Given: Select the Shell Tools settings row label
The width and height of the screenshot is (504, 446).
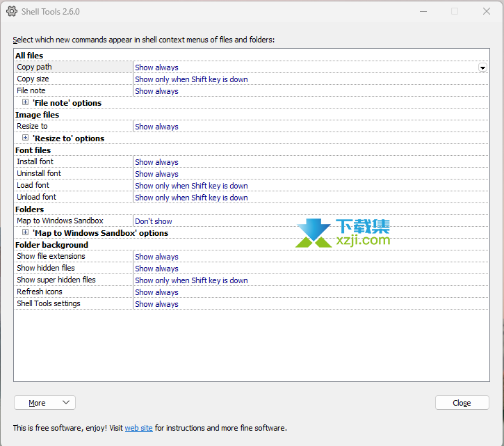Looking at the screenshot, I should click(x=49, y=303).
